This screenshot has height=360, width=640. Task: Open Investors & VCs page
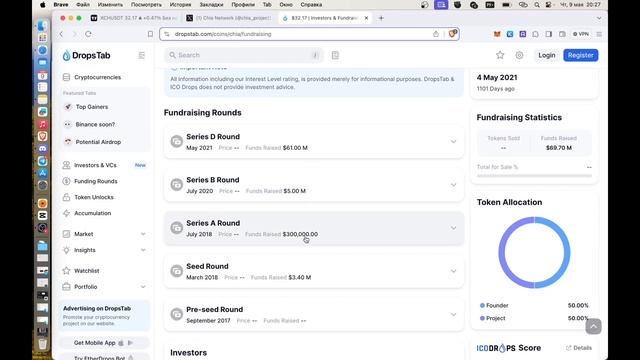[95, 165]
